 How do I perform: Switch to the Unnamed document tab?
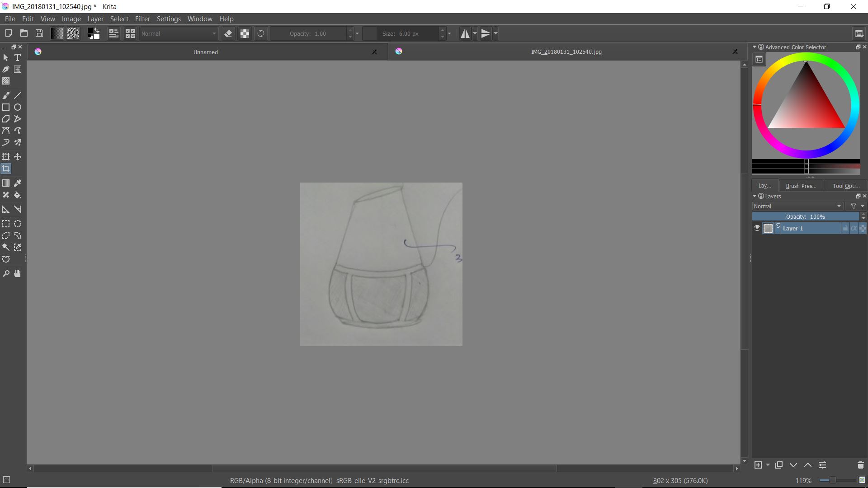tap(206, 52)
